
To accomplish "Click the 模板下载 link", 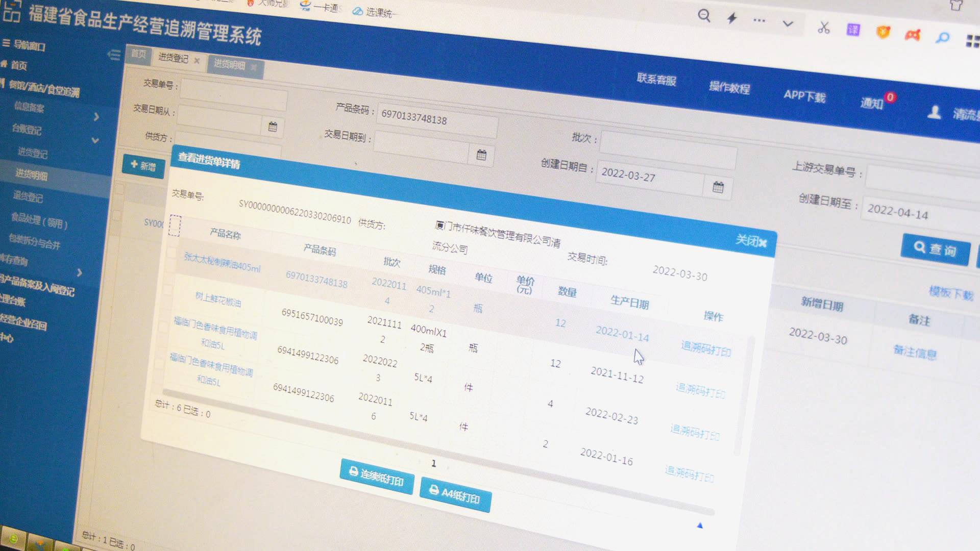I will tap(951, 294).
